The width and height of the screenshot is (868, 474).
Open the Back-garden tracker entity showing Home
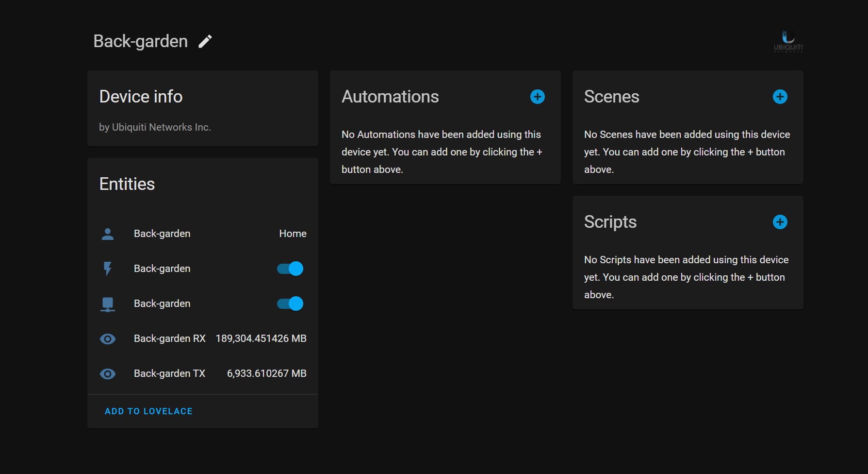coord(203,234)
